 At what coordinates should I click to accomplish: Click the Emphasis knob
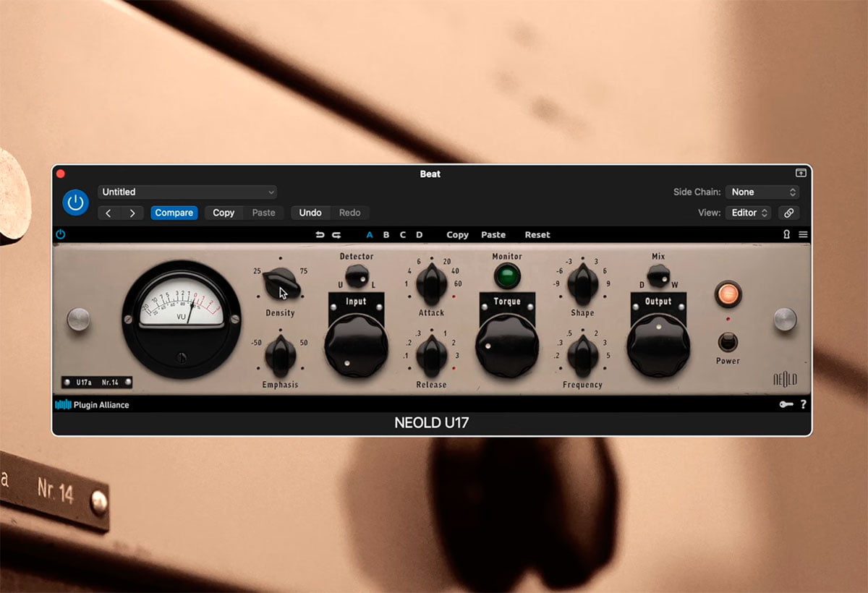tap(281, 355)
